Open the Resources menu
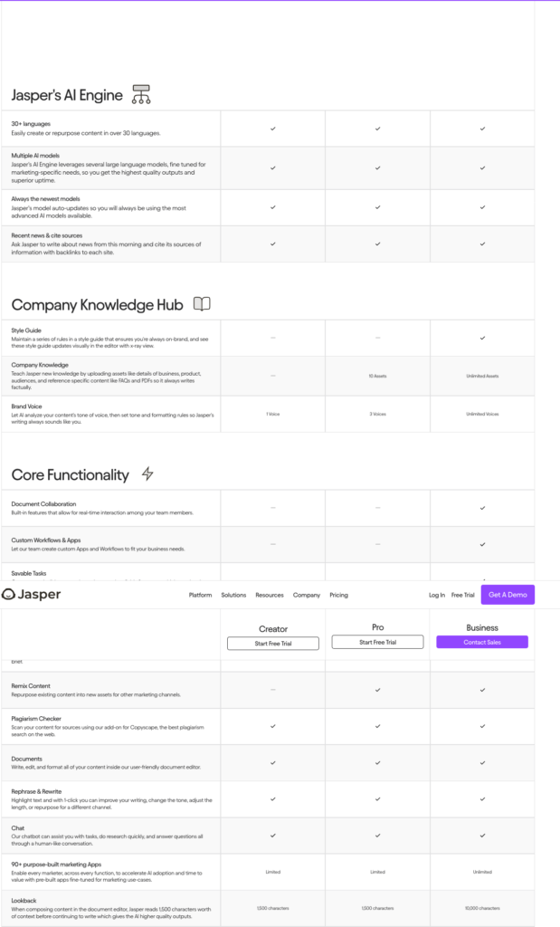The width and height of the screenshot is (560, 927). point(270,595)
